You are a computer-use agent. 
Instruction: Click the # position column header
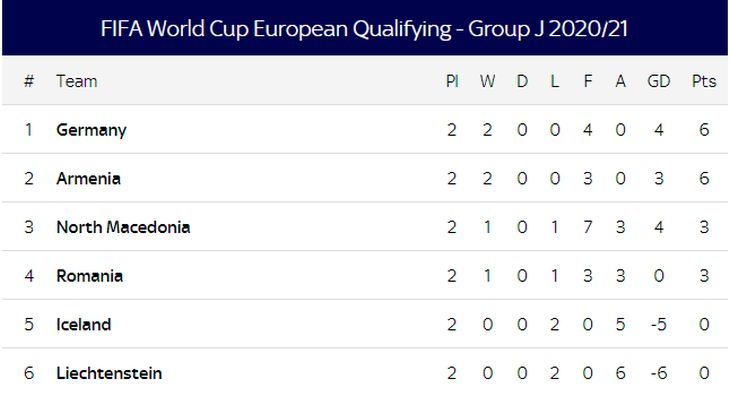click(29, 82)
